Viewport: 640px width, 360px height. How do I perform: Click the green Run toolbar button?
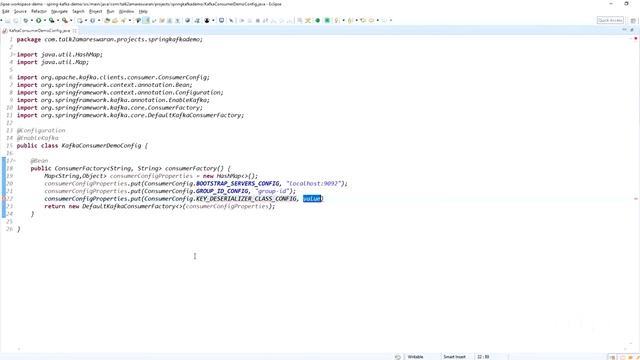click(x=38, y=20)
